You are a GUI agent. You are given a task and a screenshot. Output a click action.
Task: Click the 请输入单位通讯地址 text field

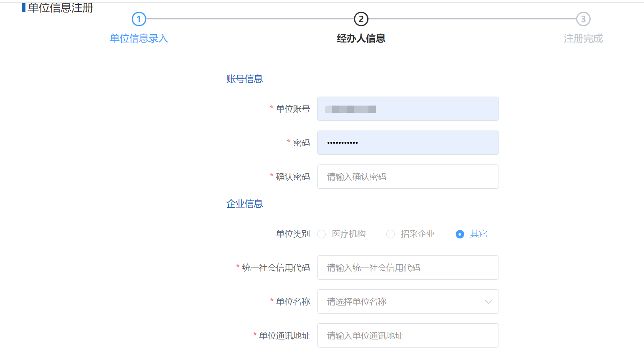407,336
